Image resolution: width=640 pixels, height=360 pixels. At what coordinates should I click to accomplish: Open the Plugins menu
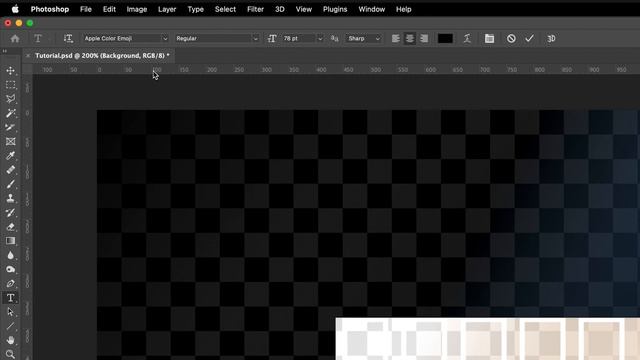click(x=335, y=9)
